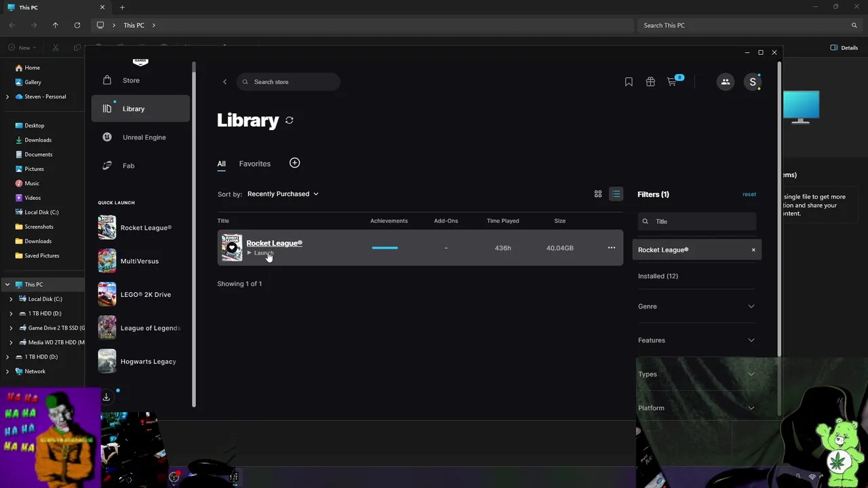868x488 pixels.
Task: Launch MultiVersus from Quick Launch
Action: click(x=140, y=261)
